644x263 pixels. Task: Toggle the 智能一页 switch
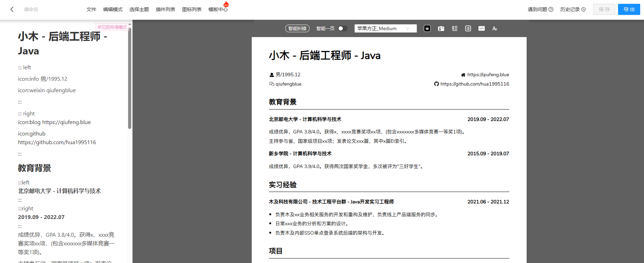point(342,28)
